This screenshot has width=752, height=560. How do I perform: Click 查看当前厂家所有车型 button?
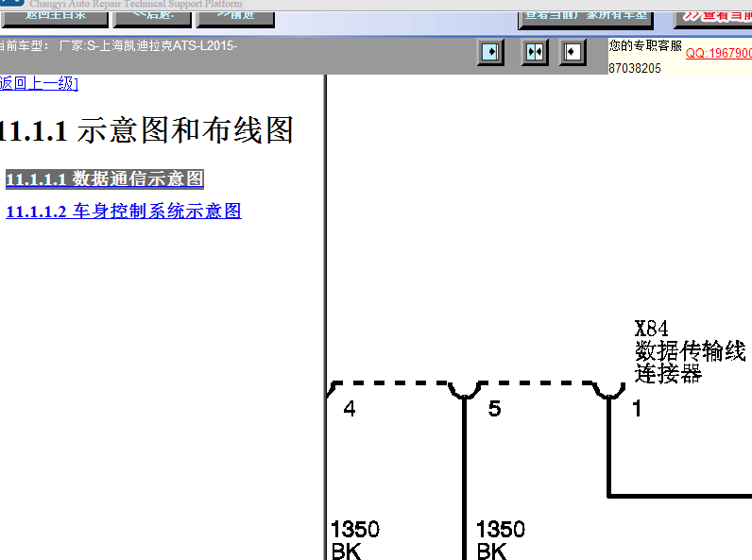coord(586,19)
